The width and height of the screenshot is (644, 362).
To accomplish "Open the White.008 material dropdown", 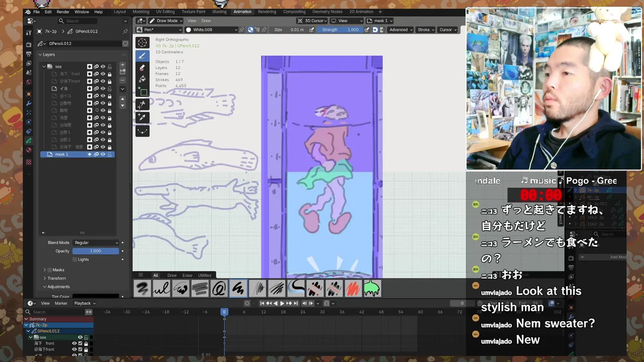I will tap(211, 30).
